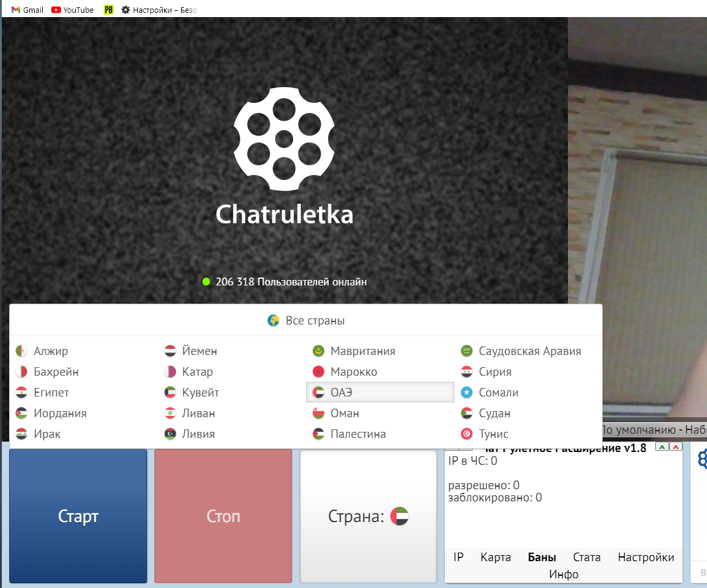Select the Ливия flag icon

170,434
